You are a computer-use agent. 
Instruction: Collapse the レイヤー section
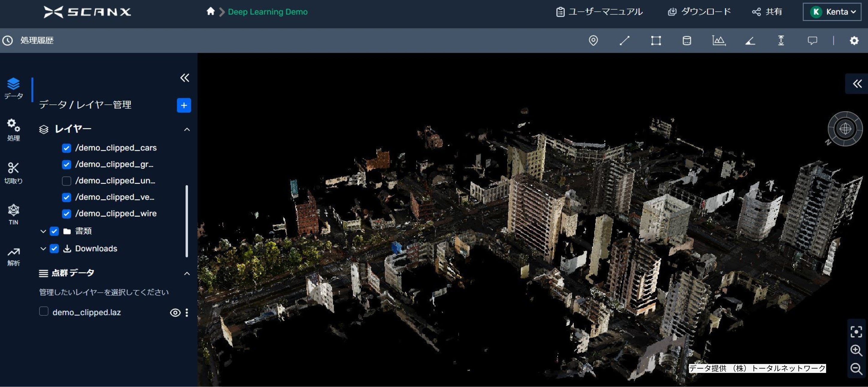[x=187, y=129]
